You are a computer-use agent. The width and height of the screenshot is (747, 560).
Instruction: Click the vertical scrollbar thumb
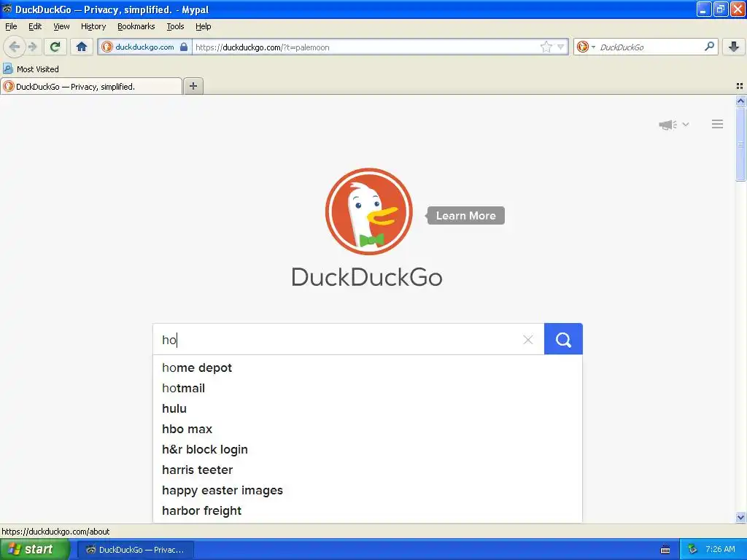coord(740,144)
